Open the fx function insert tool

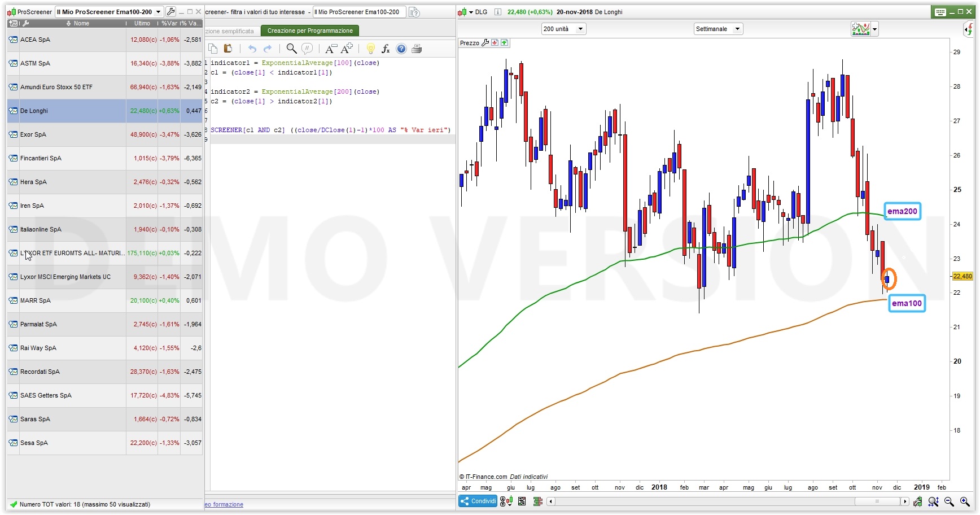386,49
